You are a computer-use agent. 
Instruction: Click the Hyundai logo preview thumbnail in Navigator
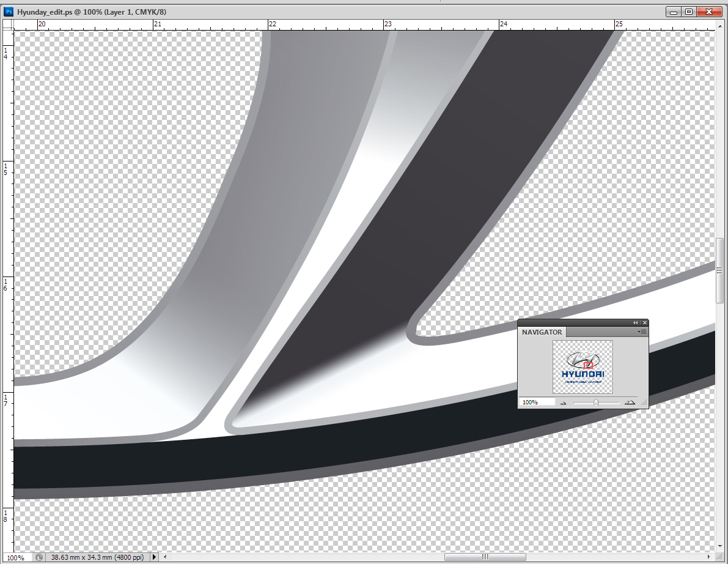pos(583,367)
